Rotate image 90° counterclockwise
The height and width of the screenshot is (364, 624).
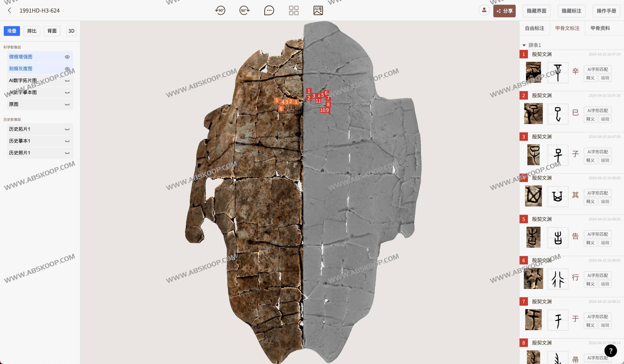[220, 10]
